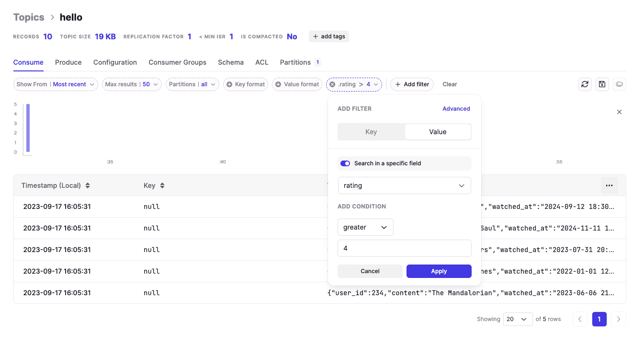Click the Advanced link
The width and height of the screenshot is (644, 346).
[x=456, y=109]
